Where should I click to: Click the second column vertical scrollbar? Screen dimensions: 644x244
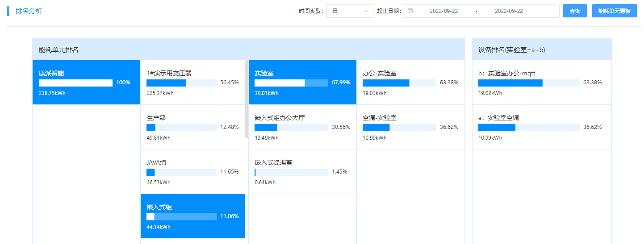246,99
